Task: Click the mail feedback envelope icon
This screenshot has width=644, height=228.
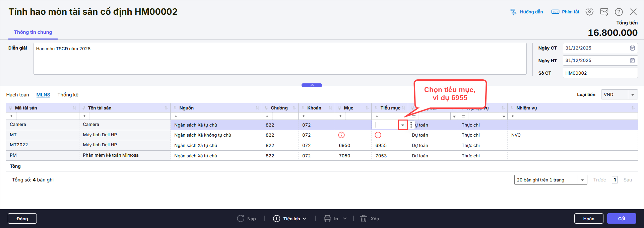Action: 604,12
